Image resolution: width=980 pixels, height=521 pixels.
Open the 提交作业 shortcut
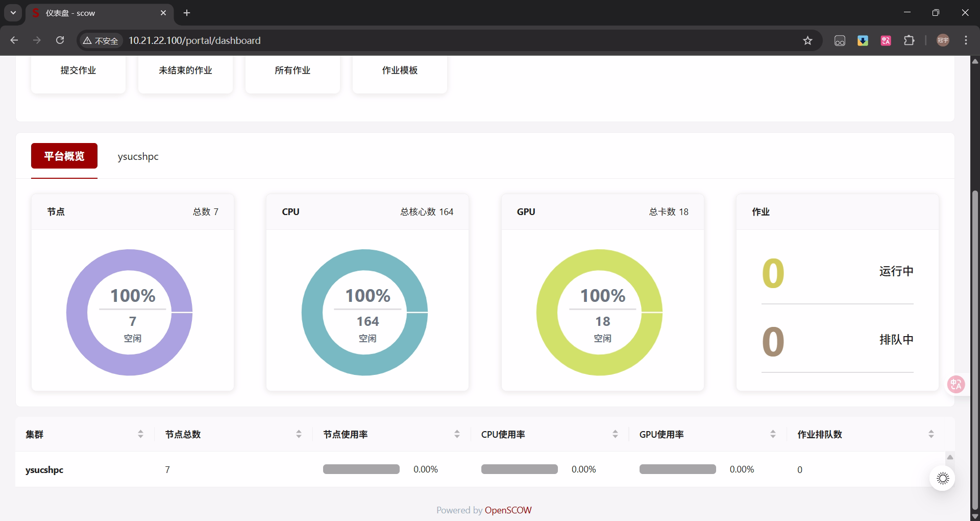(x=78, y=70)
